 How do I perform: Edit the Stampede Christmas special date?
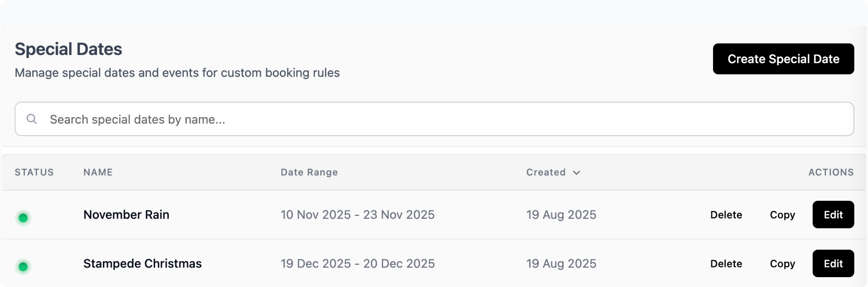click(x=833, y=263)
